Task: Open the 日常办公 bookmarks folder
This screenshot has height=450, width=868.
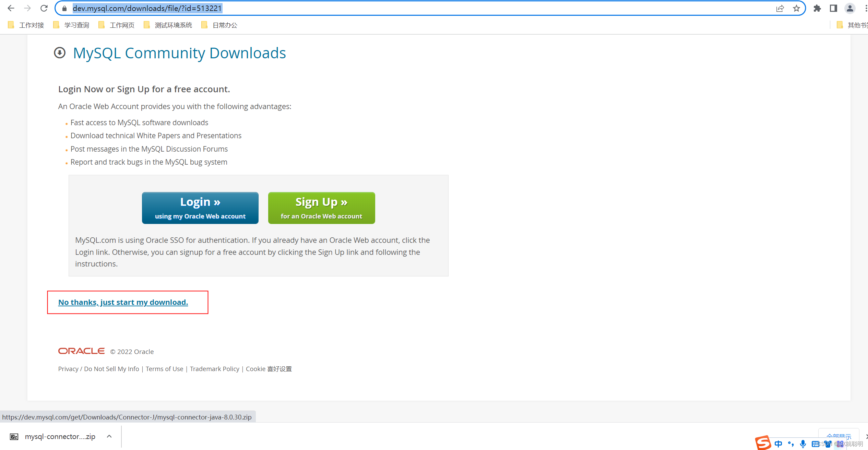Action: [x=219, y=25]
